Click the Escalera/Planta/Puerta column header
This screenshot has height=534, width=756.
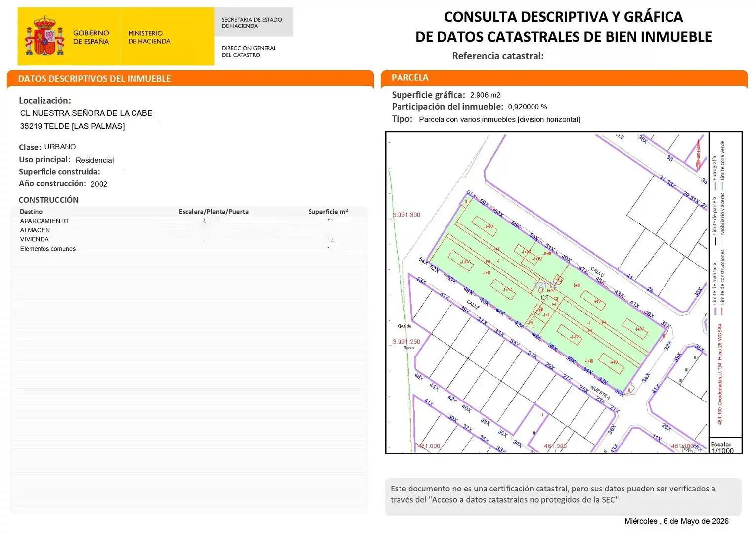coord(214,212)
